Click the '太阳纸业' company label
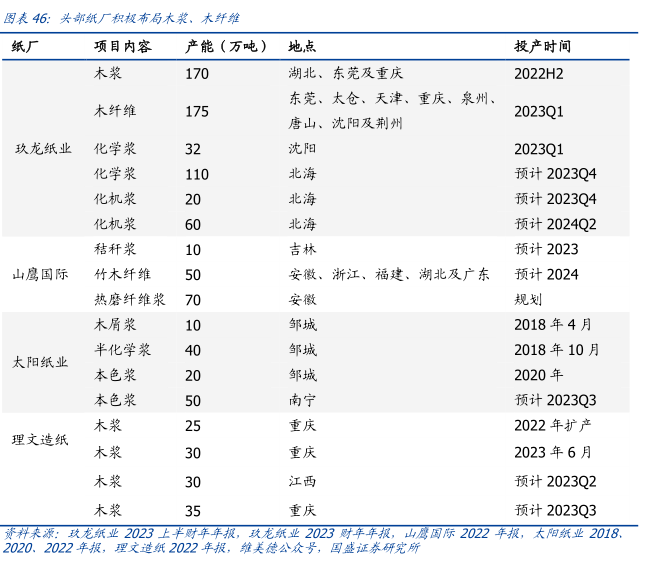 [x=40, y=362]
